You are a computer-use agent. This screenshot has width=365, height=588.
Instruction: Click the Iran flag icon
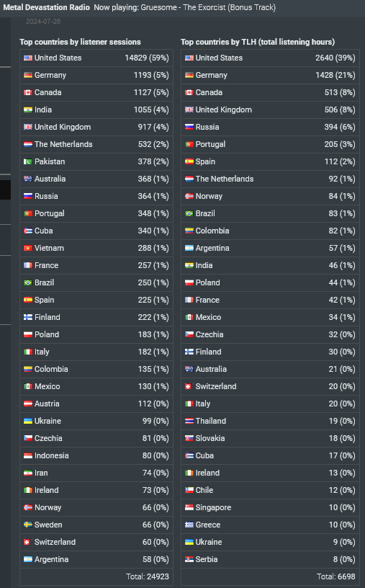(x=28, y=473)
